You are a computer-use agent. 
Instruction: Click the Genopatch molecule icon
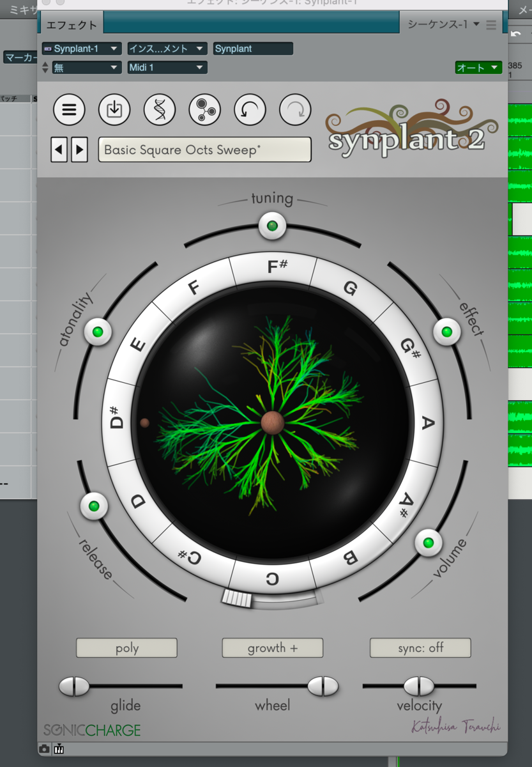[x=205, y=110]
